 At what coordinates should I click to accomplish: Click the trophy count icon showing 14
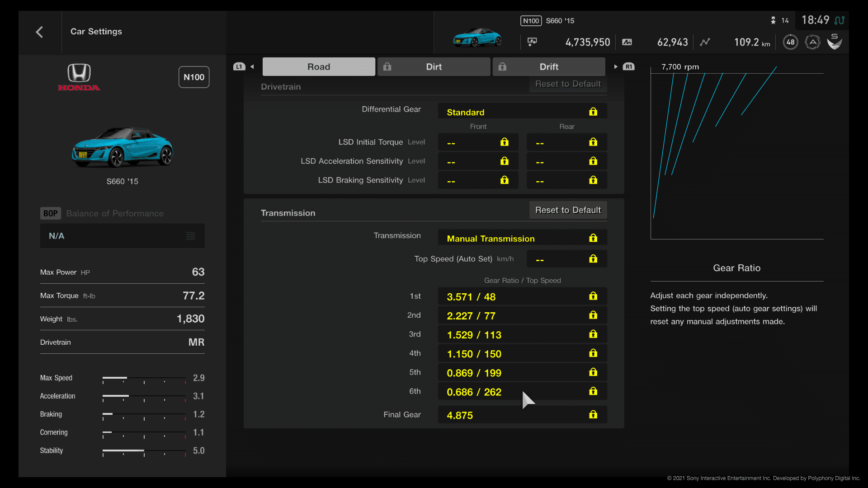[773, 20]
